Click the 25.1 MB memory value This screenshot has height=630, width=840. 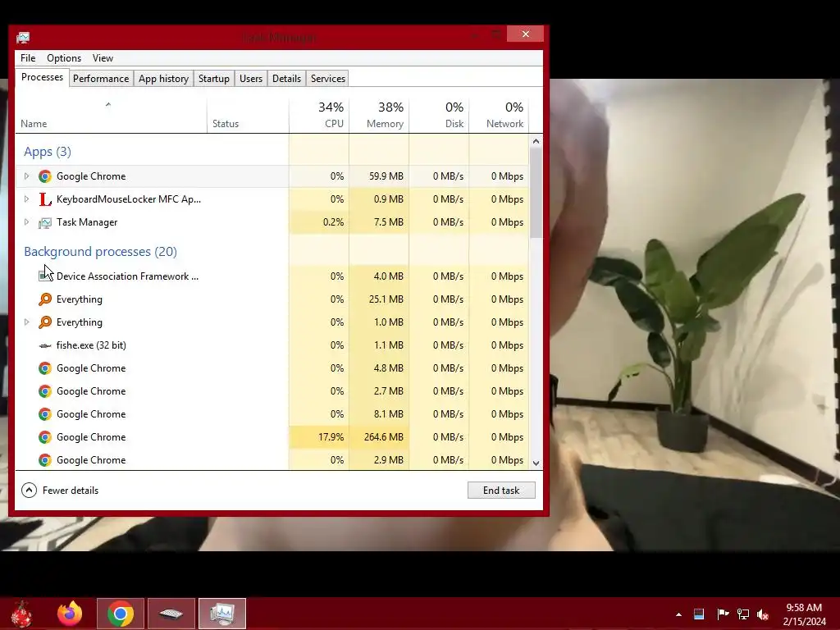point(379,299)
